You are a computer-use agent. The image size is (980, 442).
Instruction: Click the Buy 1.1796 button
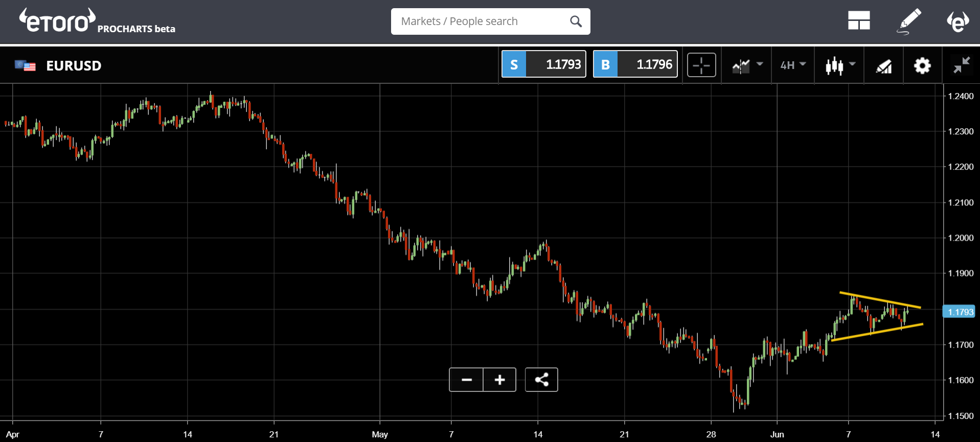(635, 64)
